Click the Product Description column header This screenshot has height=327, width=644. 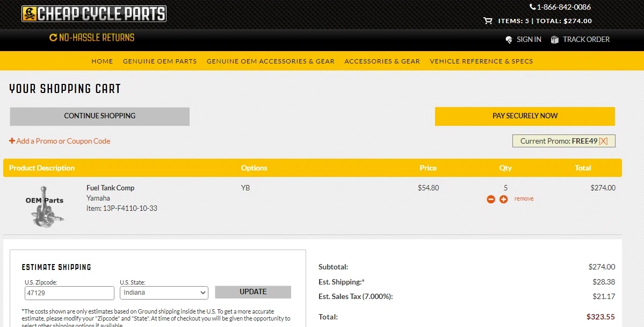click(x=42, y=168)
